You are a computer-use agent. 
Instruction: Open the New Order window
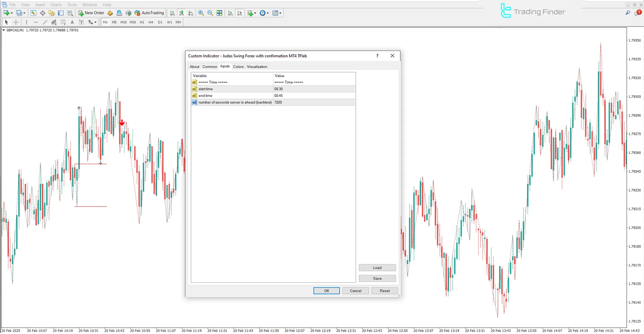tap(91, 13)
